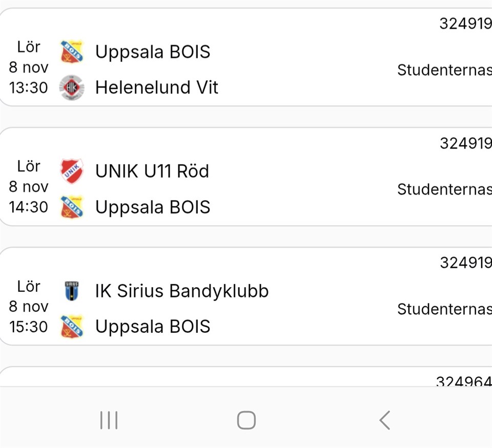
Task: Tap Uppsala BOIS name in 13:30 match
Action: (152, 52)
